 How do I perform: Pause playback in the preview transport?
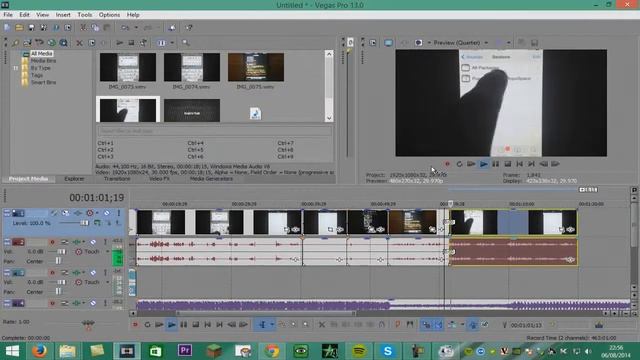click(496, 164)
